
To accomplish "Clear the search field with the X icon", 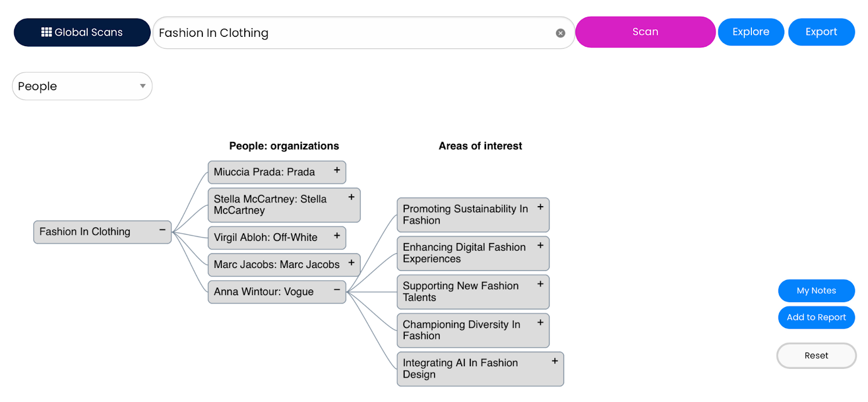I will pyautogui.click(x=560, y=33).
